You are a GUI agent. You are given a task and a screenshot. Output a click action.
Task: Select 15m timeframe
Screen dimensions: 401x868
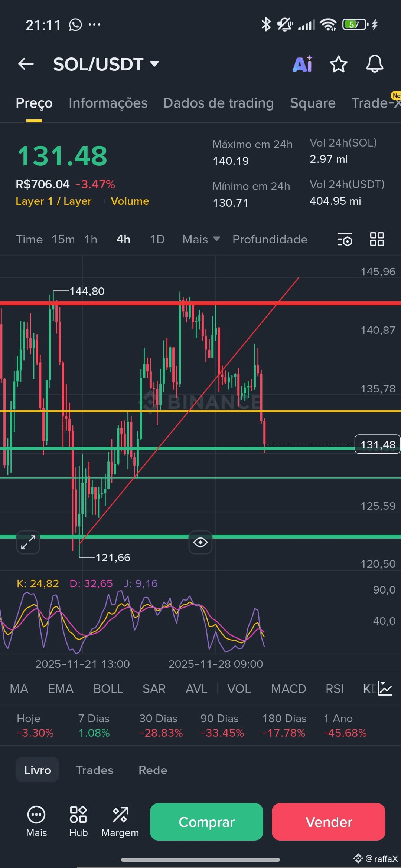(63, 239)
